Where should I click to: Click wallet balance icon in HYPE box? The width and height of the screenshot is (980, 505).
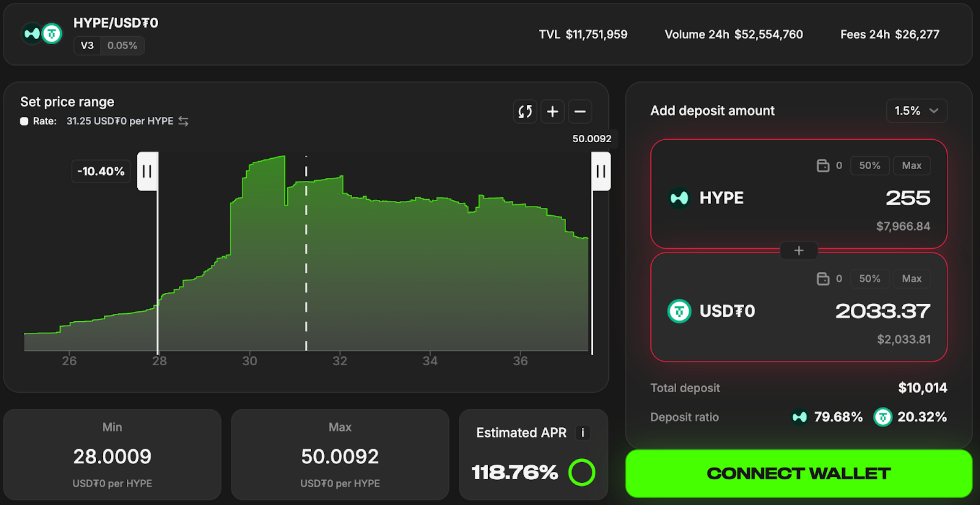[823, 165]
